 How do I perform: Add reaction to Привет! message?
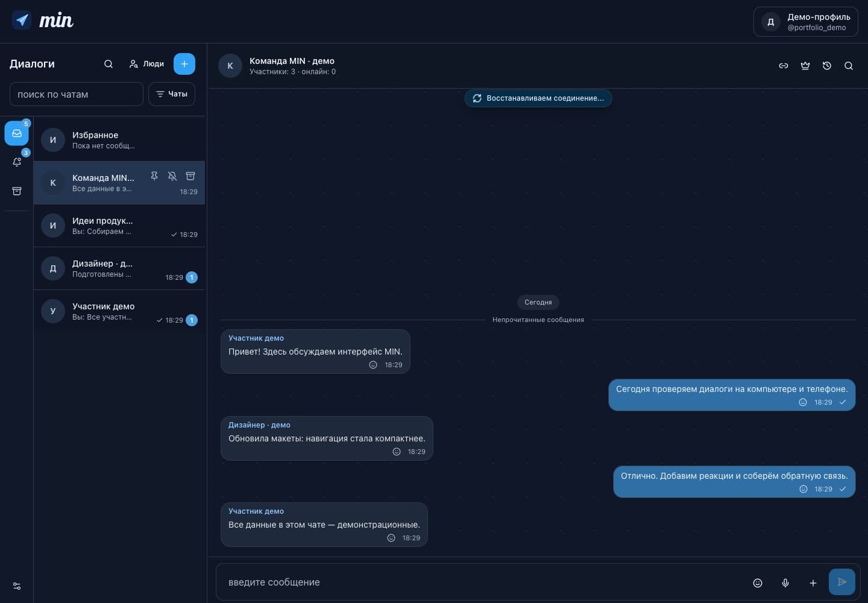(x=373, y=365)
